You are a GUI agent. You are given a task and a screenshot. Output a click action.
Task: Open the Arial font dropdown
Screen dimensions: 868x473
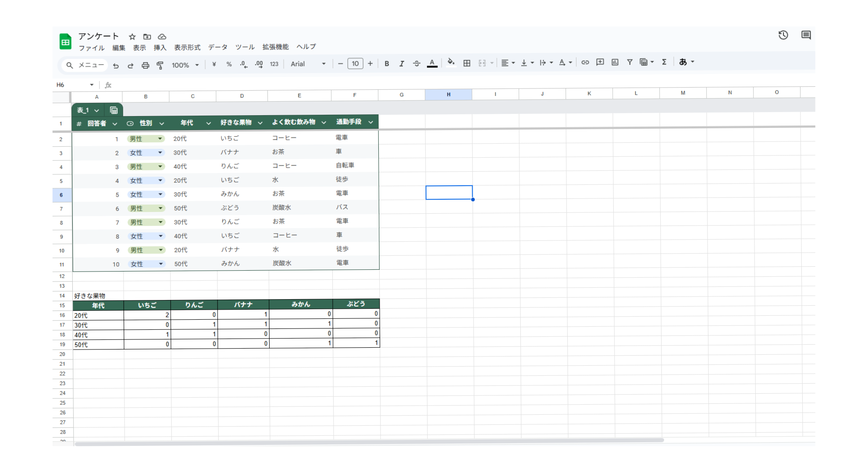pos(309,64)
